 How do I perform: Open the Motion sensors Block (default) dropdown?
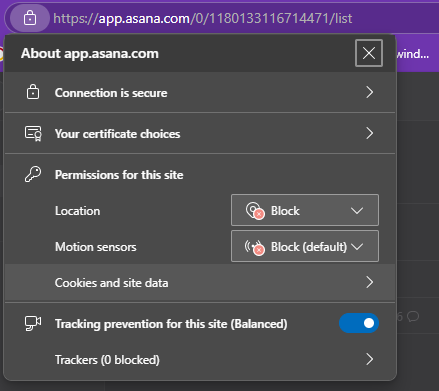tap(305, 246)
